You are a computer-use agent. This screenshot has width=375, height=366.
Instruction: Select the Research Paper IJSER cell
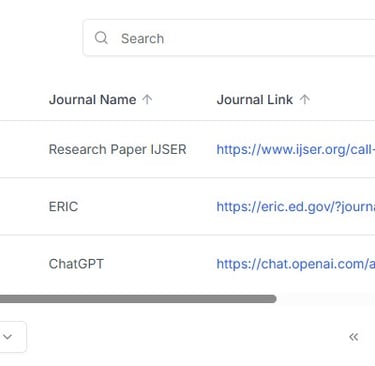[117, 149]
